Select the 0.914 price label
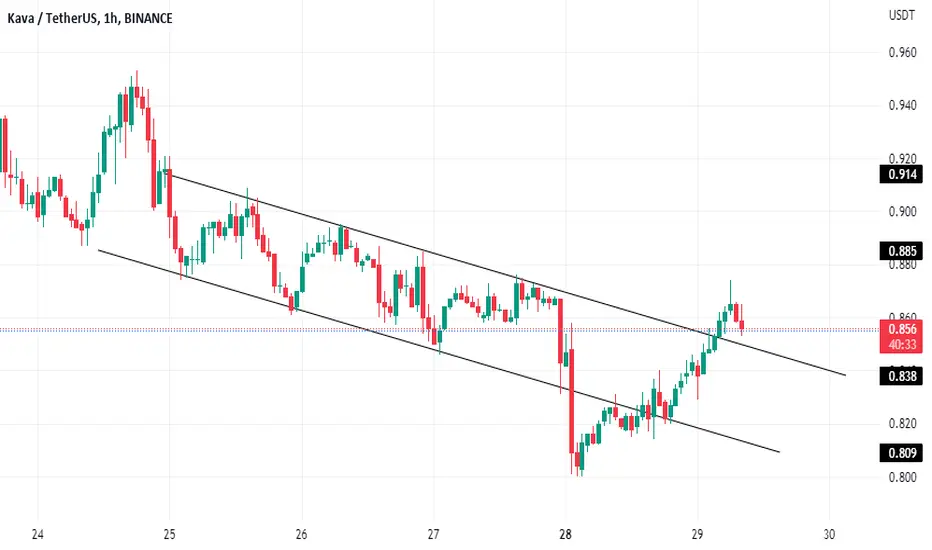 (x=901, y=175)
